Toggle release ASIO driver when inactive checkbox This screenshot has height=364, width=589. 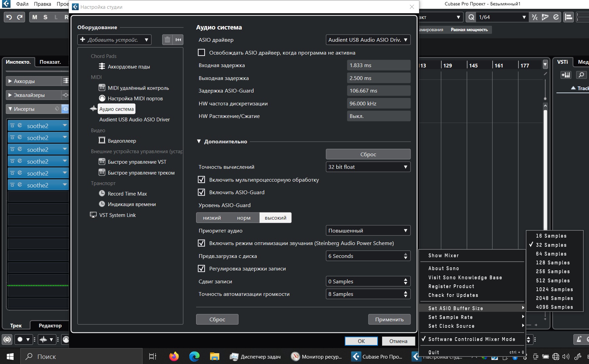pyautogui.click(x=202, y=53)
